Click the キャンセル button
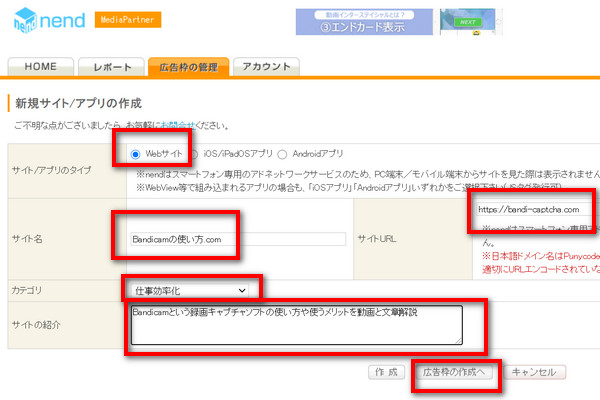The height and width of the screenshot is (400, 600). click(x=535, y=372)
